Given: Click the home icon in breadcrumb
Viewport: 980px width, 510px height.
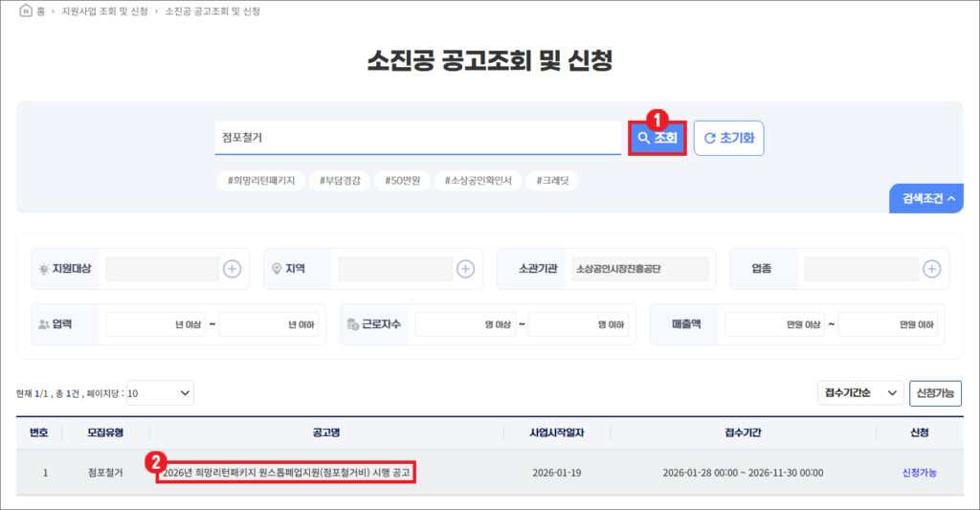Looking at the screenshot, I should coord(26,11).
